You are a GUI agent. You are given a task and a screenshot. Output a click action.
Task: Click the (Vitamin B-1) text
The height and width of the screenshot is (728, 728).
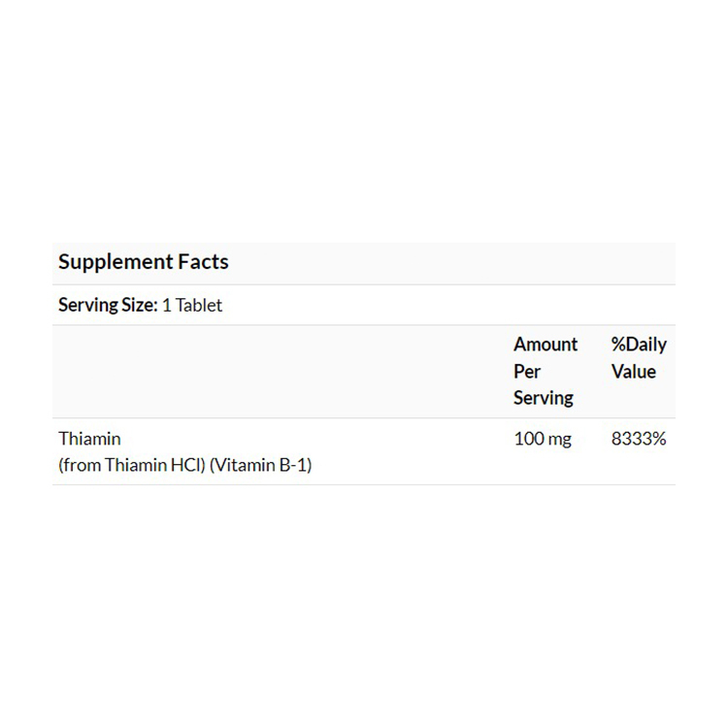tap(260, 466)
